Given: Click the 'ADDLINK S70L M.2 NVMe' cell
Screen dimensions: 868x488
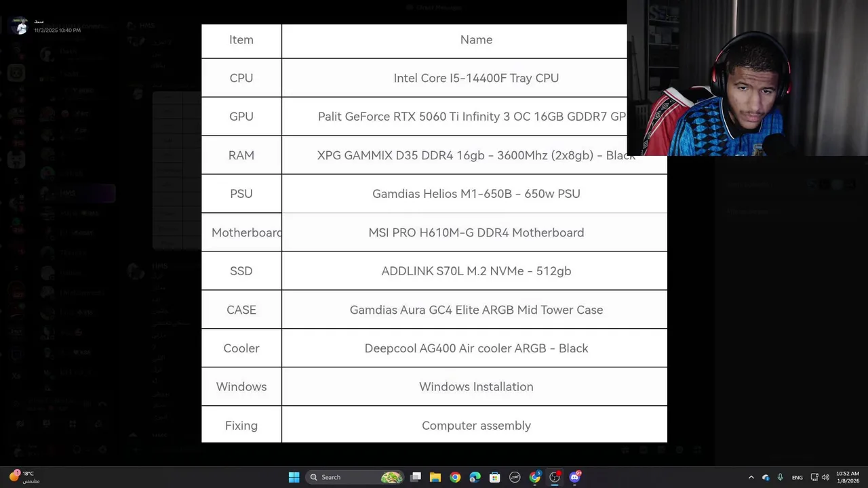Looking at the screenshot, I should coord(475,271).
